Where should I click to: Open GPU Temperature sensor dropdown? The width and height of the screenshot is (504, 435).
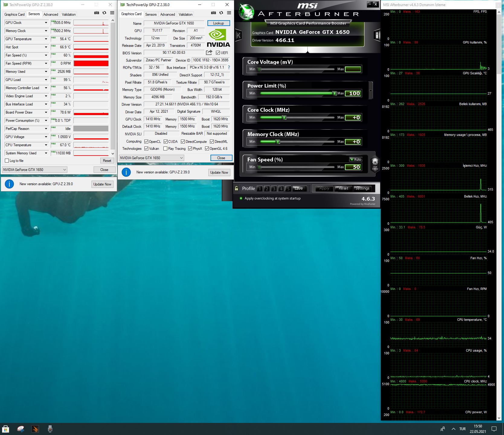pos(46,39)
